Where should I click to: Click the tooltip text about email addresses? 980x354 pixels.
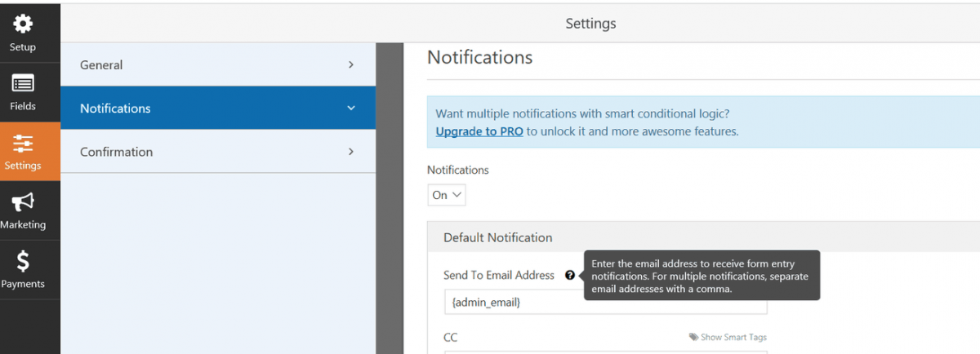[701, 276]
